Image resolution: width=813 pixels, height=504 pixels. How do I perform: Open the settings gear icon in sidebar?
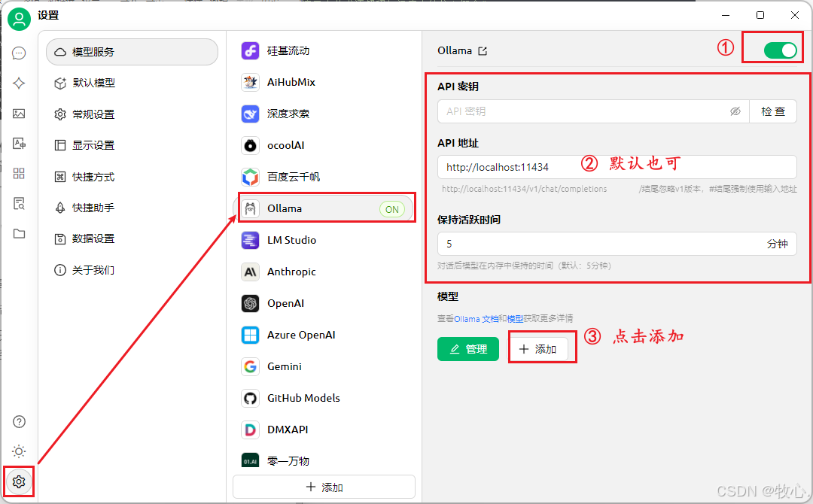[x=19, y=481]
